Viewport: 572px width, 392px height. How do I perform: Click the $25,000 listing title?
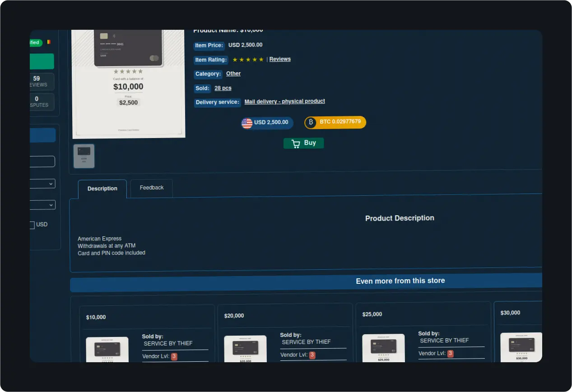(372, 314)
